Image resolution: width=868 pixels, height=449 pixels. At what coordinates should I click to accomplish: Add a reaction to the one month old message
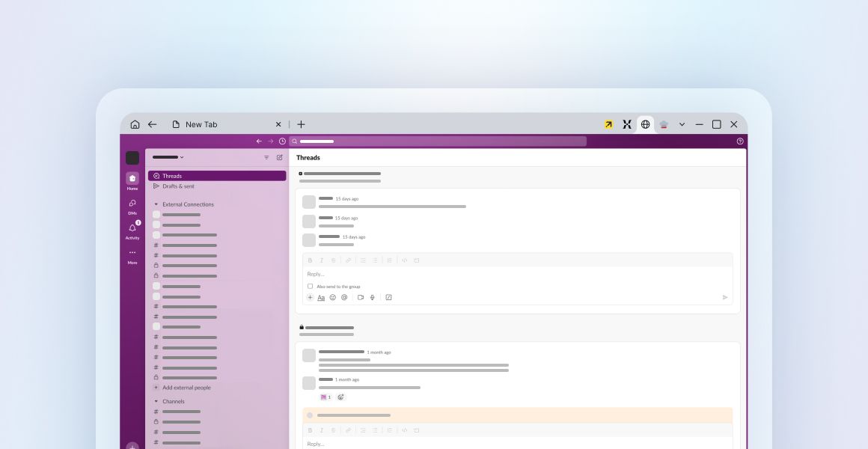click(341, 397)
